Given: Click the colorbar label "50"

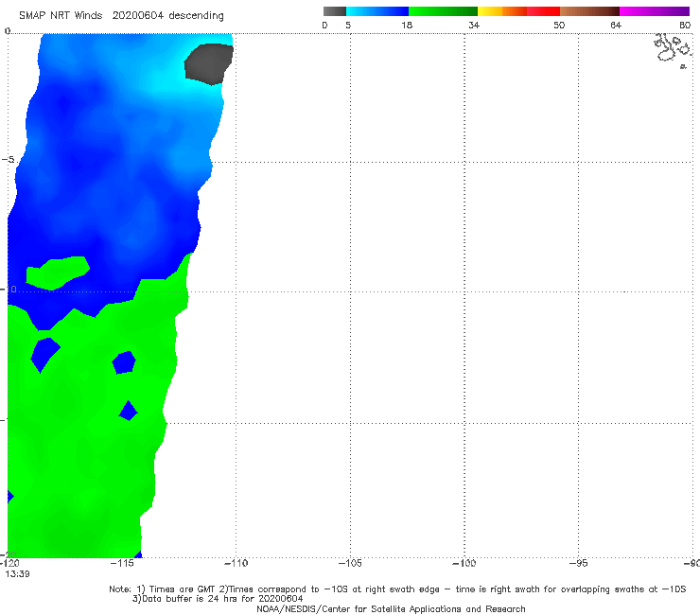Looking at the screenshot, I should coord(559,26).
